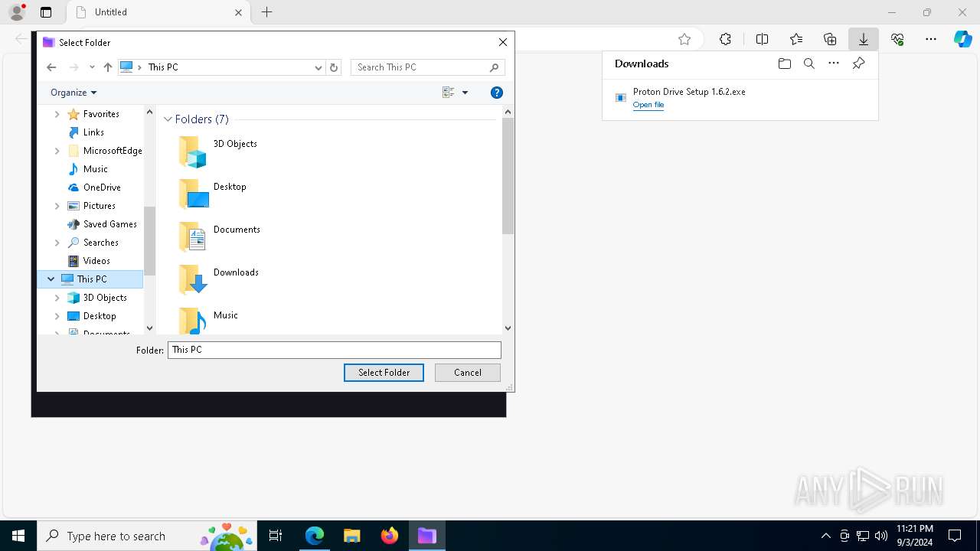Viewport: 980px width, 551px height.
Task: Click file list vertical scrollbar
Action: click(x=508, y=176)
